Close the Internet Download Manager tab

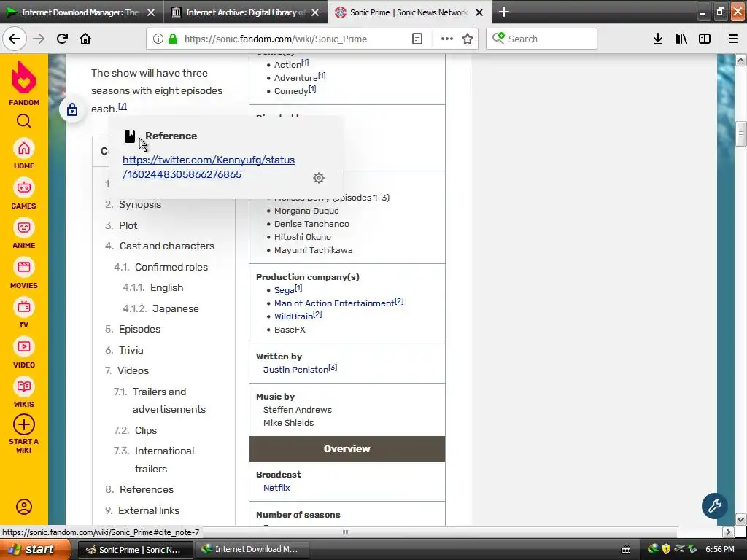pyautogui.click(x=151, y=12)
